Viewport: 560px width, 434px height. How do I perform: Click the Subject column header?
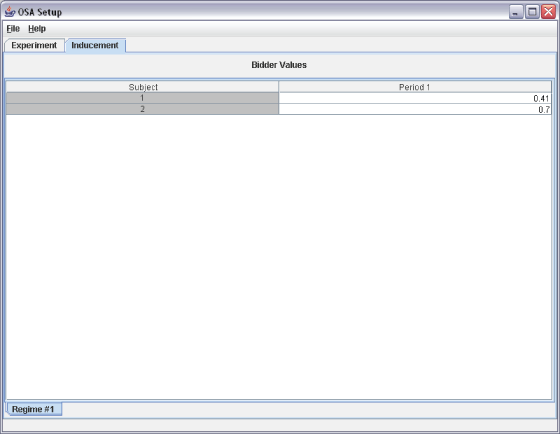pyautogui.click(x=142, y=87)
